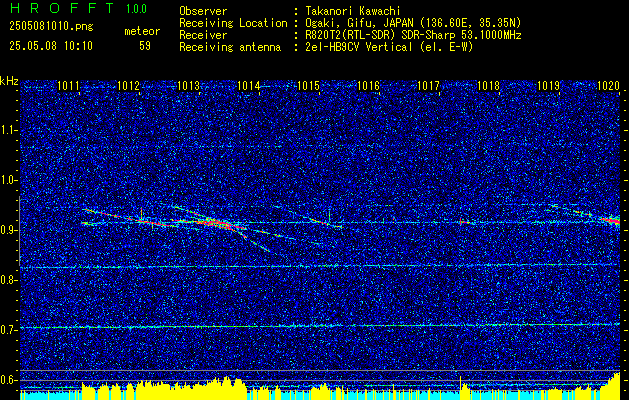This screenshot has height=400, width=629.
Task: Click time marker 1017
Action: coord(428,85)
